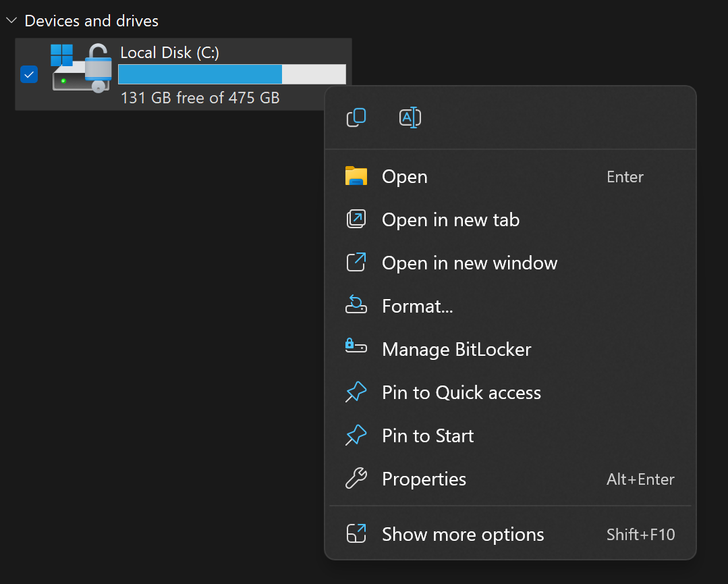
Task: Click the blue disk usage bar
Action: click(x=200, y=74)
